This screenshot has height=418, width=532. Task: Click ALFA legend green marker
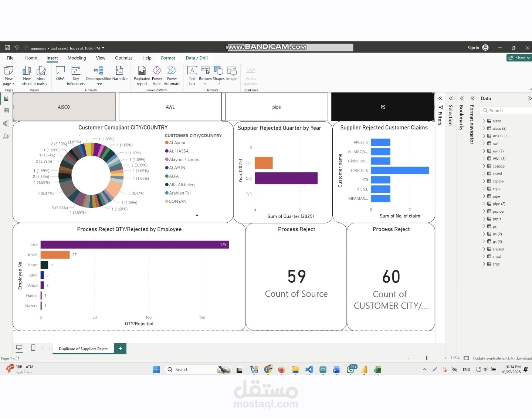pos(167,176)
